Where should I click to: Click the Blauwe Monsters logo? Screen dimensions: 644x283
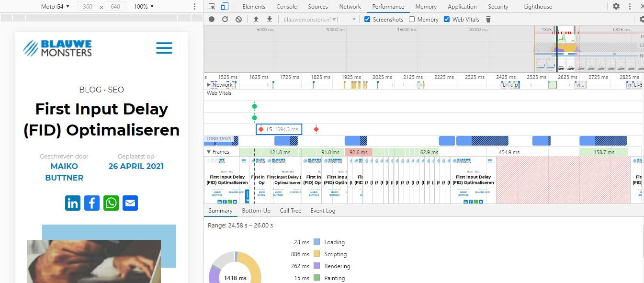point(57,48)
